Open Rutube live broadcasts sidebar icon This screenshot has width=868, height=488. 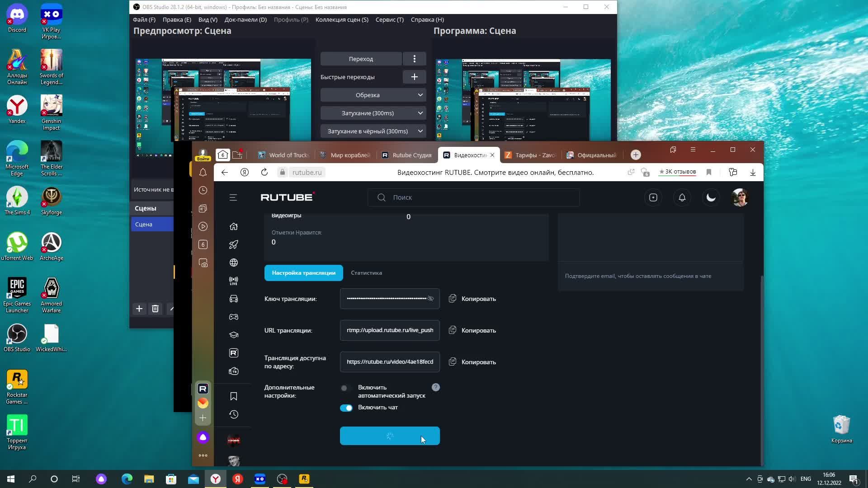pyautogui.click(x=233, y=281)
